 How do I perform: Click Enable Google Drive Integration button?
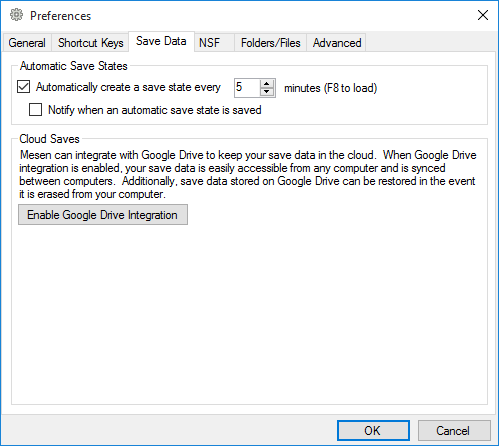pyautogui.click(x=103, y=215)
